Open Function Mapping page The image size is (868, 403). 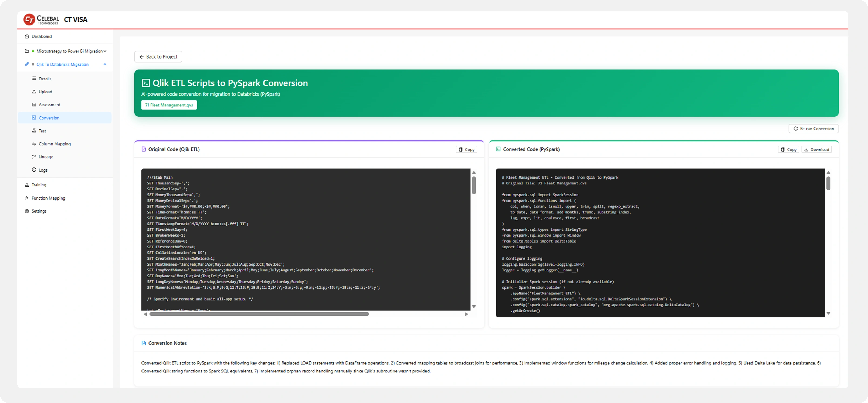(65, 198)
